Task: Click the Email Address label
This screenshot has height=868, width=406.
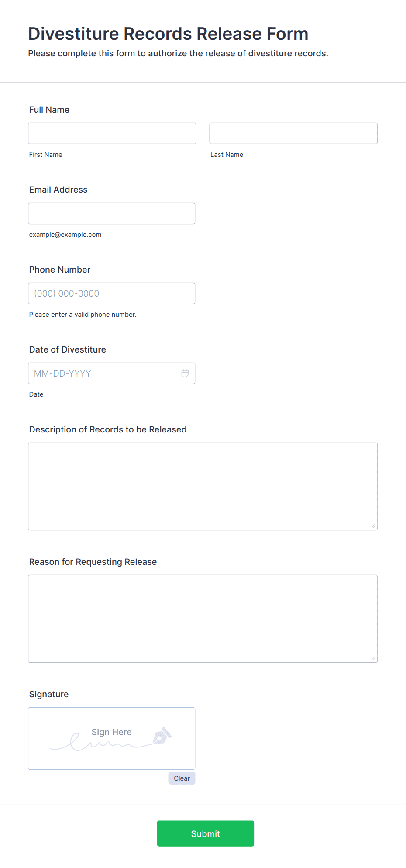Action: pos(58,190)
